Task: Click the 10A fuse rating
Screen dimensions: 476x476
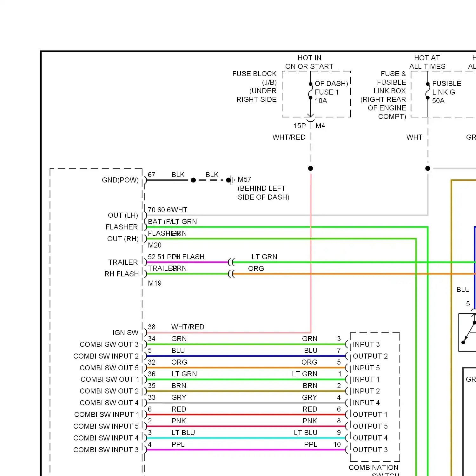Action: click(x=321, y=101)
